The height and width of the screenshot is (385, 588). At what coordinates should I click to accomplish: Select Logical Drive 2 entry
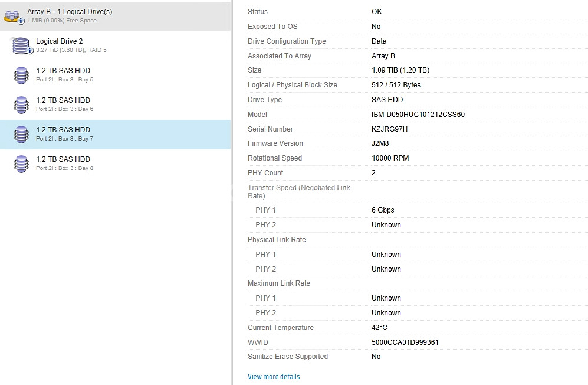pos(115,46)
